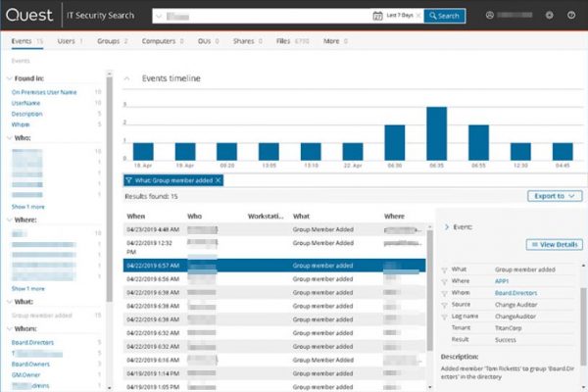Image resolution: width=588 pixels, height=392 pixels.
Task: Click the user account icon
Action: (x=490, y=16)
